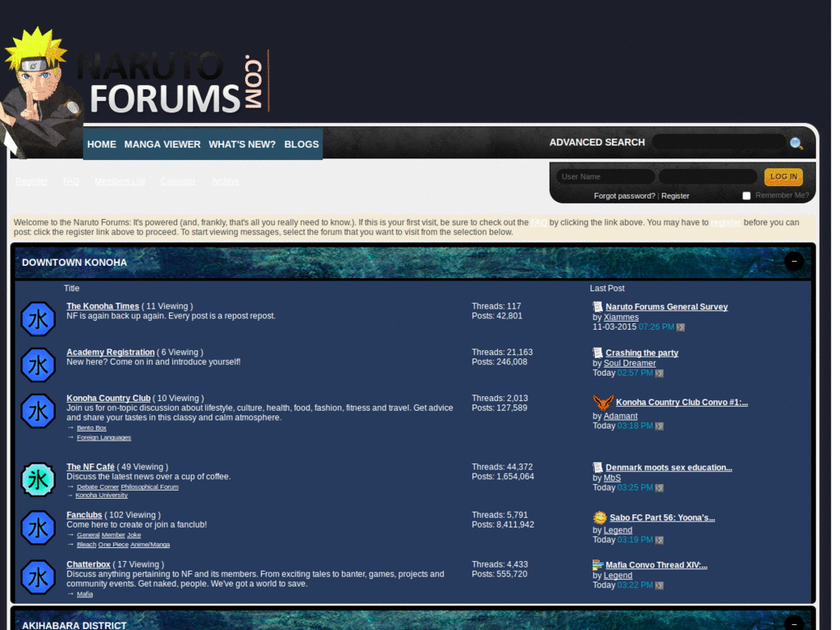Open the Konoha University subforum
840x630 pixels.
pyautogui.click(x=101, y=495)
